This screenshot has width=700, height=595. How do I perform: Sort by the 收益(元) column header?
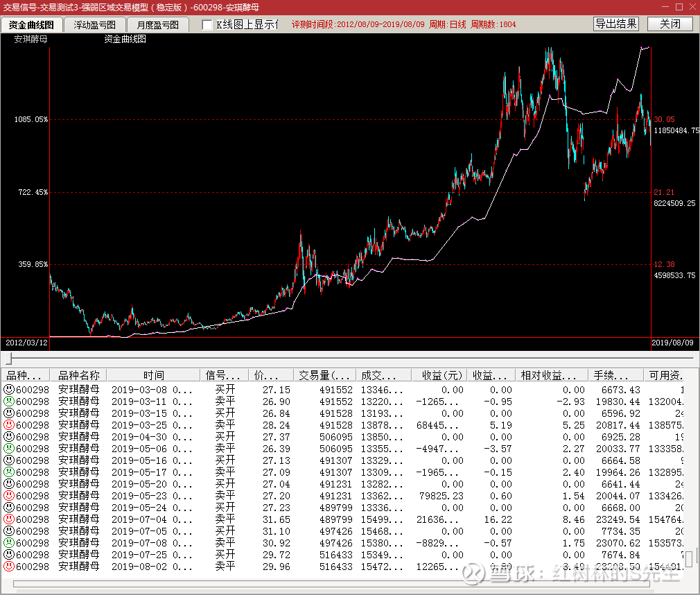pyautogui.click(x=439, y=375)
